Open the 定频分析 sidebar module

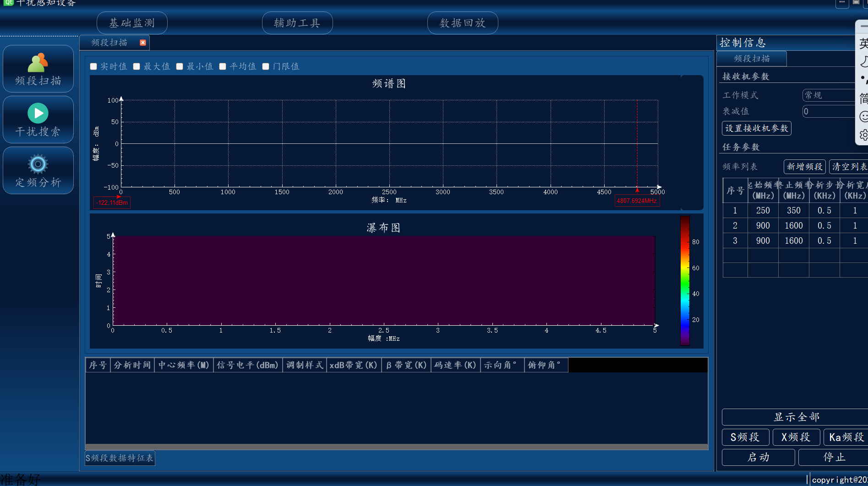click(38, 170)
